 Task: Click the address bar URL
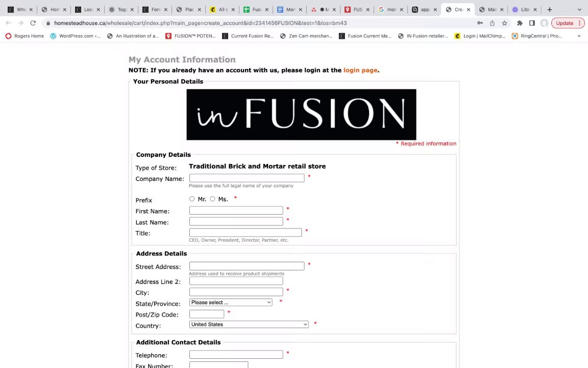(x=200, y=23)
